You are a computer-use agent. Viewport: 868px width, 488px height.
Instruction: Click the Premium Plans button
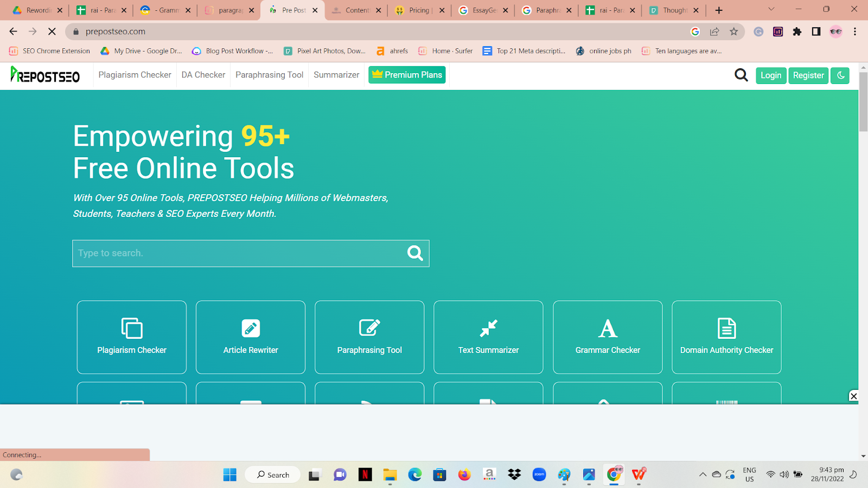click(407, 75)
